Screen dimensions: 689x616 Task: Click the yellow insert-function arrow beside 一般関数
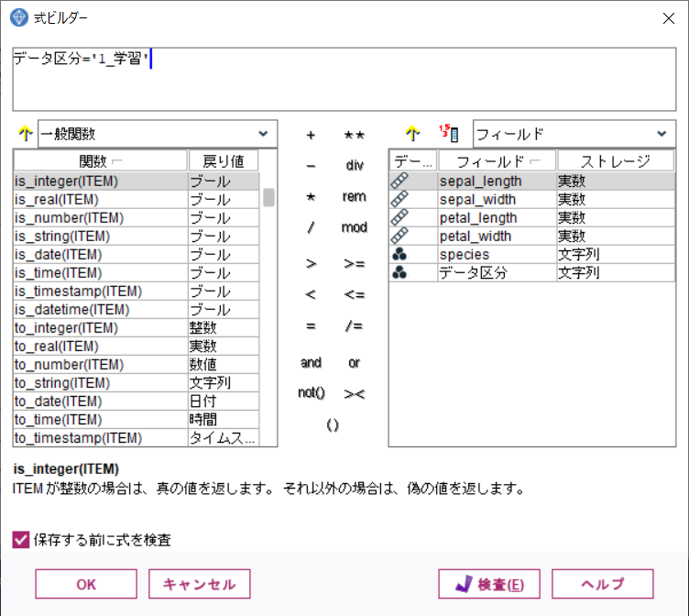26,134
